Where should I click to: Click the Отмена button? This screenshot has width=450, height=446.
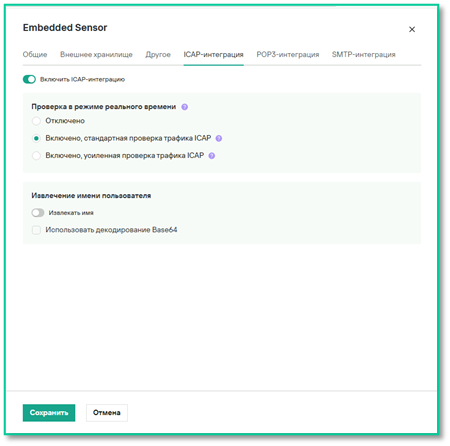[107, 413]
